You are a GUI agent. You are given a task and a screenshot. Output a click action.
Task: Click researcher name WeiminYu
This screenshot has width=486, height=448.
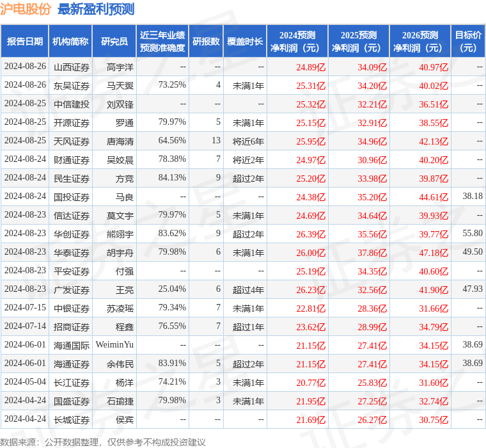point(114,345)
